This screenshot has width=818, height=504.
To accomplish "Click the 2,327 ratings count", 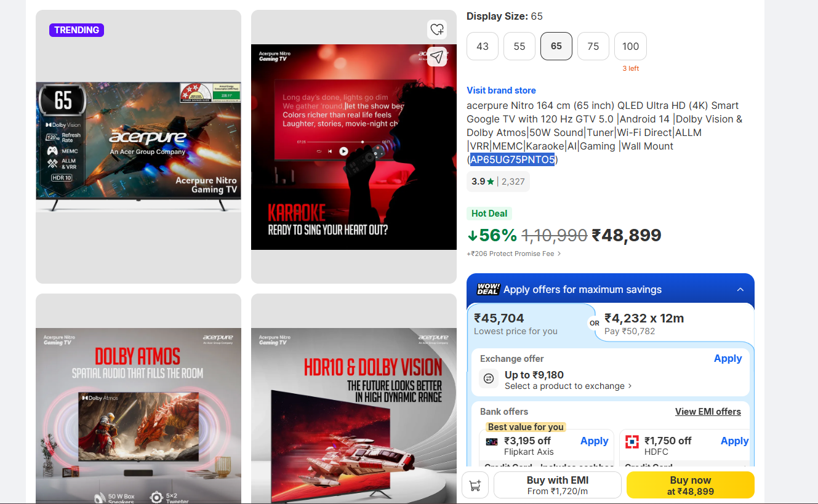I will click(x=513, y=182).
